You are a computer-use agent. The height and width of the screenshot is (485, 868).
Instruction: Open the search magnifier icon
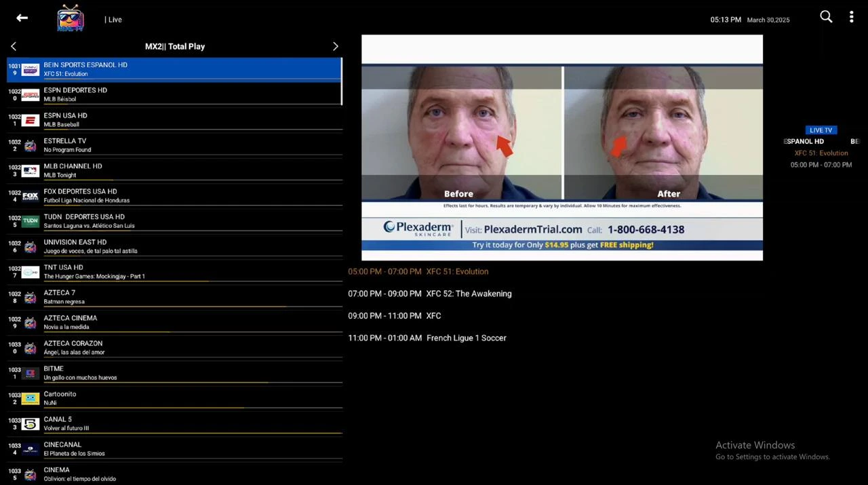826,17
